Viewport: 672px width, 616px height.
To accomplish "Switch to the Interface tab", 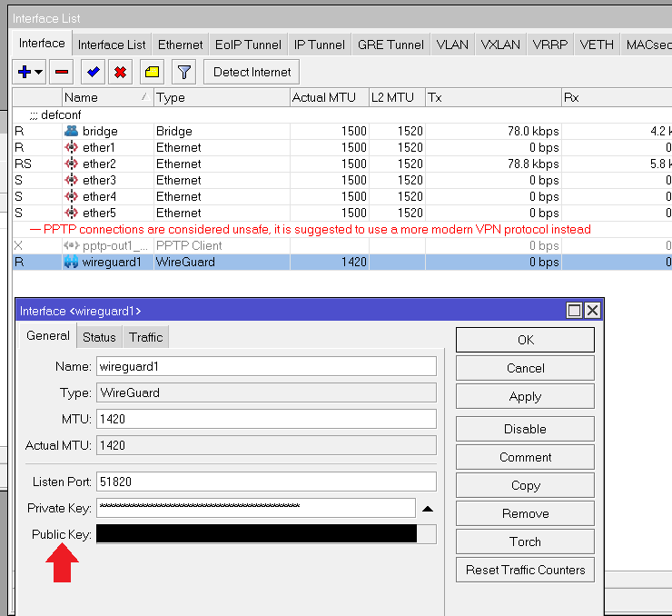I will point(42,44).
